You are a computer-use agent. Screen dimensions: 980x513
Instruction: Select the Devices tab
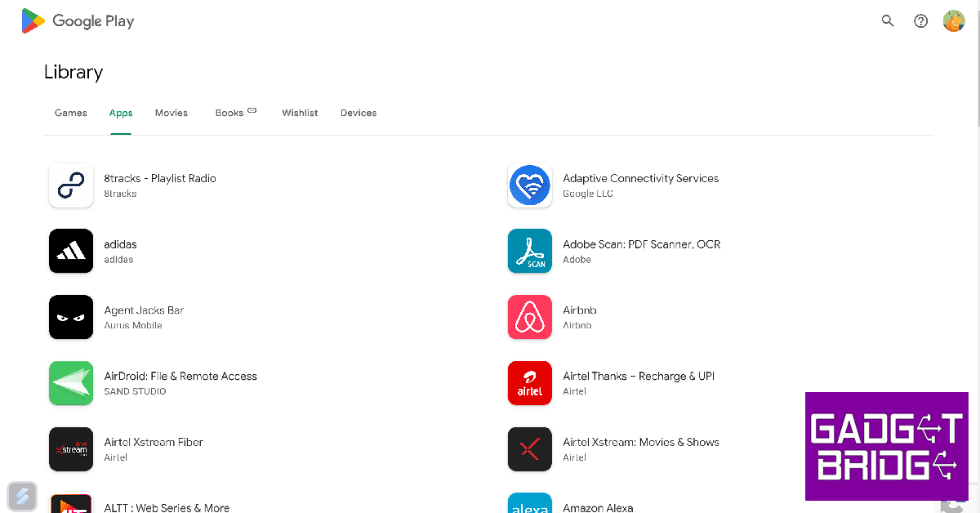click(359, 113)
